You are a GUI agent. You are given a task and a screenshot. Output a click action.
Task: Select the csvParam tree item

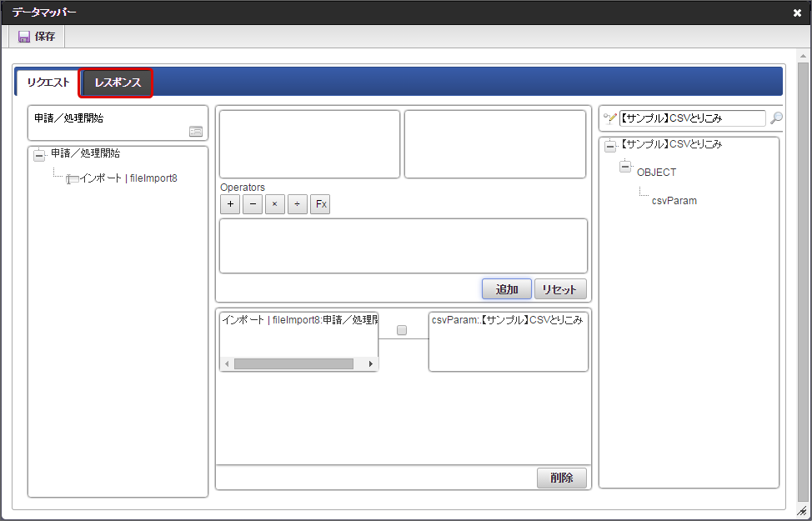674,201
